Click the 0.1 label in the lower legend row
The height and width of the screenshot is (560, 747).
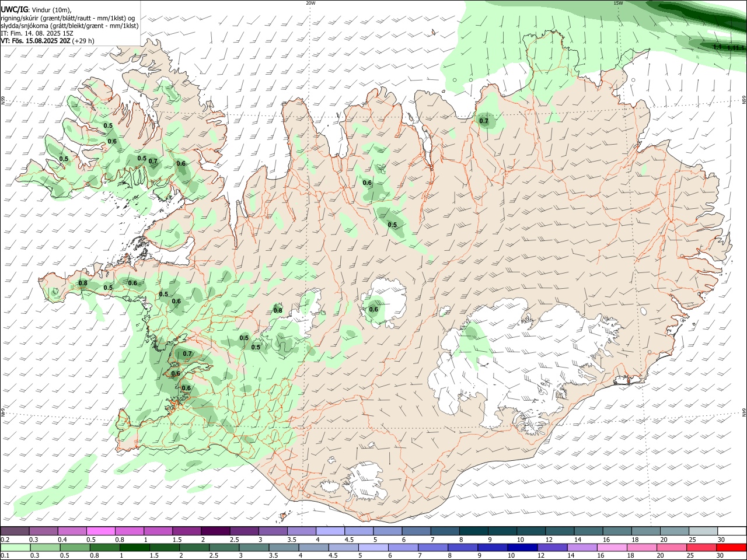[x=5, y=556]
